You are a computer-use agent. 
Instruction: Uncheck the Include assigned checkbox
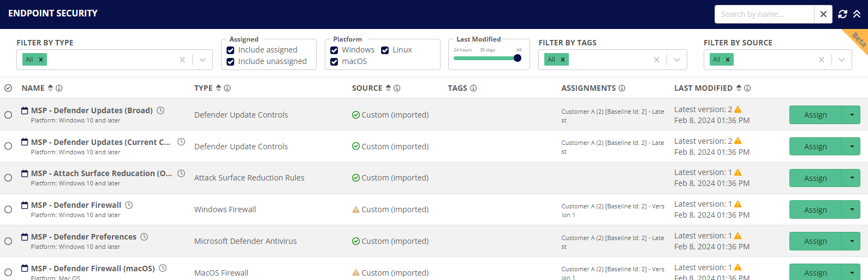pos(230,50)
